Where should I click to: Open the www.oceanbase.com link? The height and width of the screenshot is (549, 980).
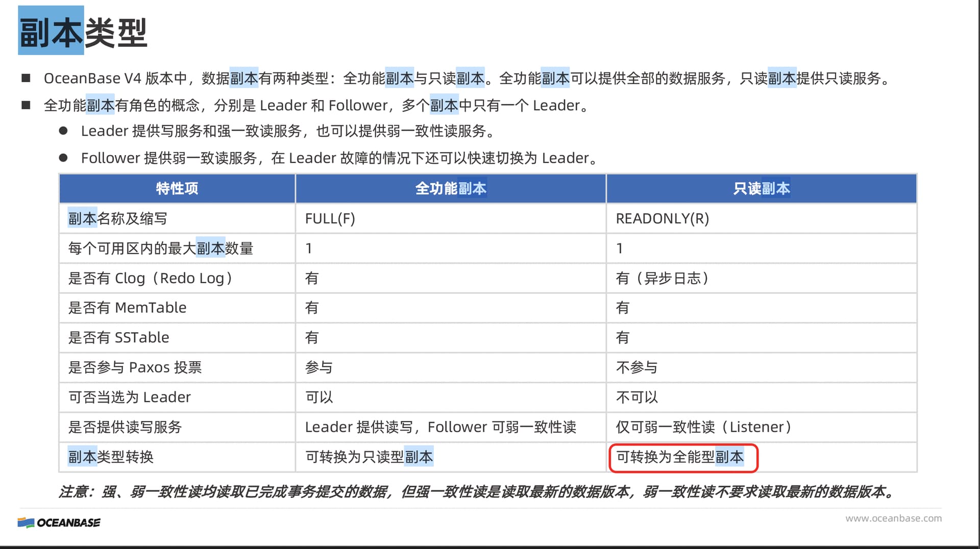pyautogui.click(x=893, y=518)
